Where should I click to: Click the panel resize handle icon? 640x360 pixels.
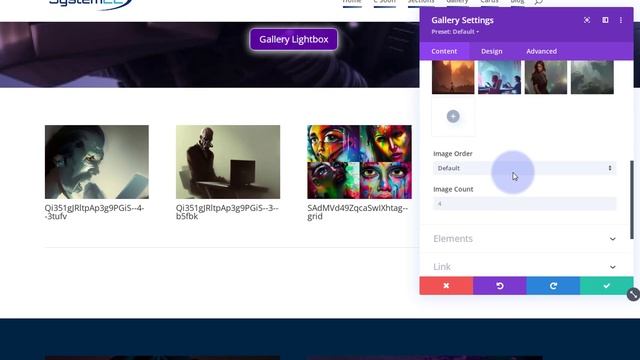click(633, 294)
